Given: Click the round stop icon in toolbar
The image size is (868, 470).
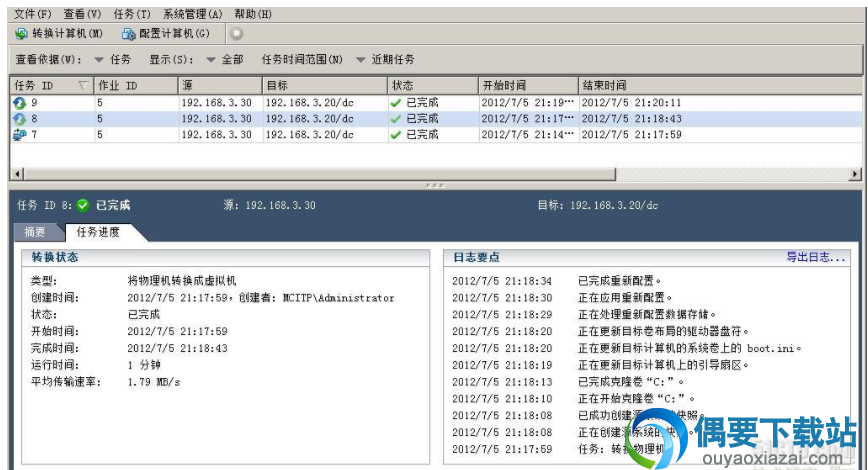Looking at the screenshot, I should pyautogui.click(x=236, y=34).
